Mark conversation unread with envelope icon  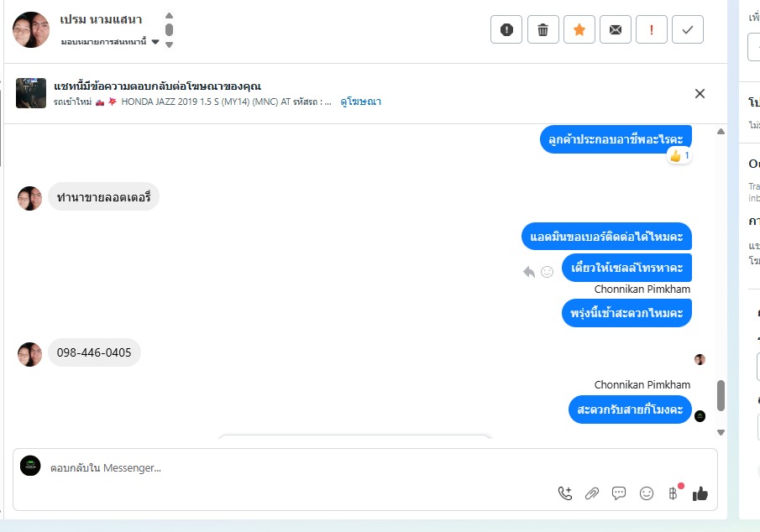(616, 29)
